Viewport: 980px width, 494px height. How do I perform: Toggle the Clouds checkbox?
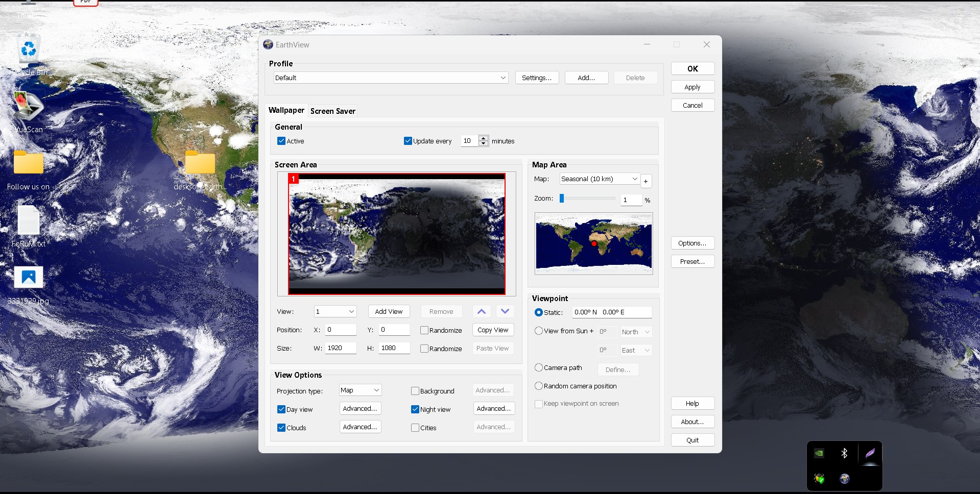[x=281, y=428]
